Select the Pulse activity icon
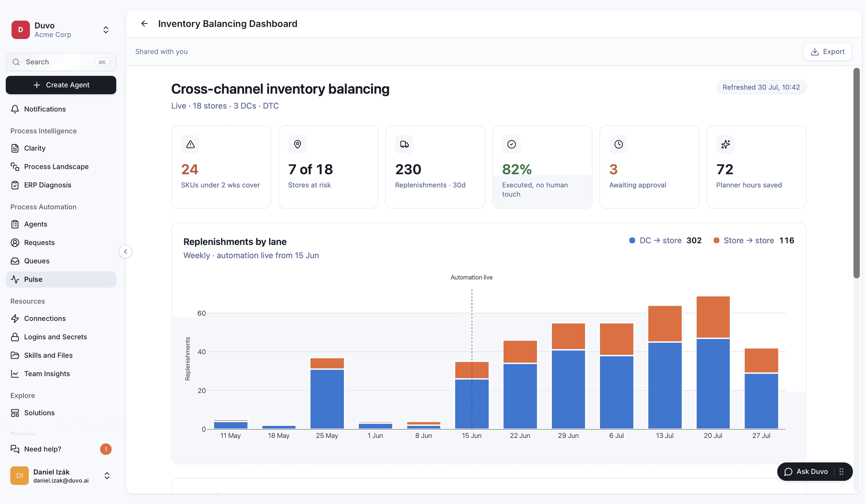Viewport: 865px width, 504px height. click(x=15, y=280)
